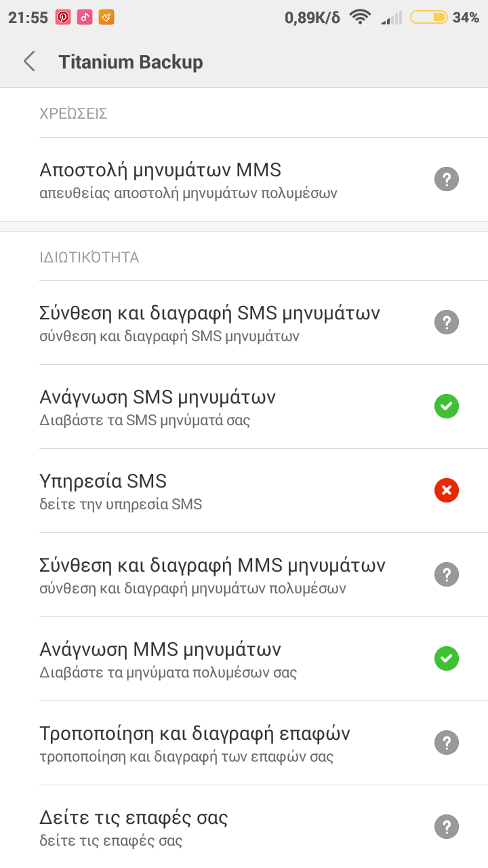
Task: Toggle red X status for Υπηρεσία SMS
Action: click(x=447, y=490)
